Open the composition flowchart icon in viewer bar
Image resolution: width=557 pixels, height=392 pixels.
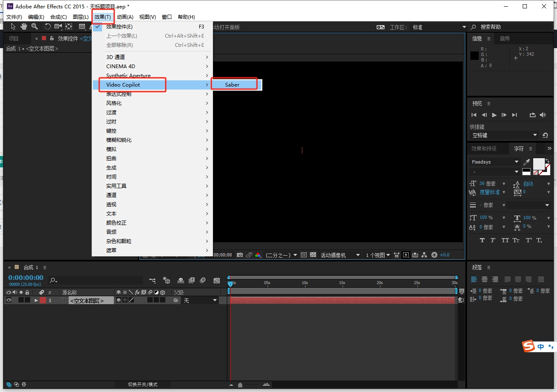[x=424, y=255]
